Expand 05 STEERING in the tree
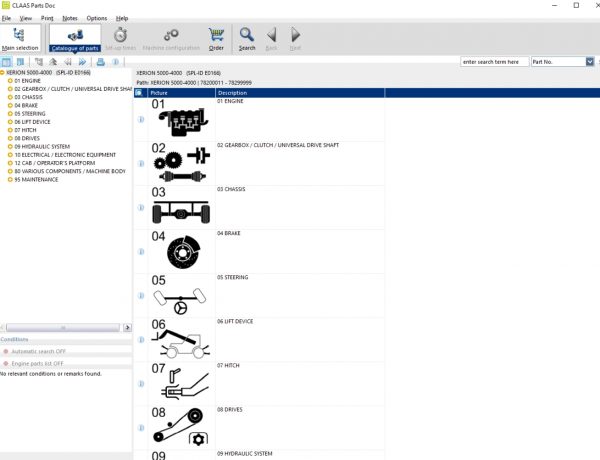Image resolution: width=600 pixels, height=460 pixels. point(10,114)
